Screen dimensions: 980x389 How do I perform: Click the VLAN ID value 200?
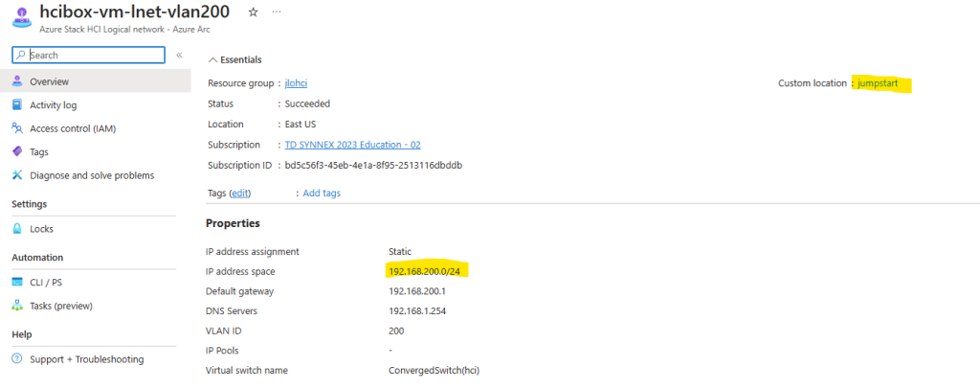[x=396, y=331]
